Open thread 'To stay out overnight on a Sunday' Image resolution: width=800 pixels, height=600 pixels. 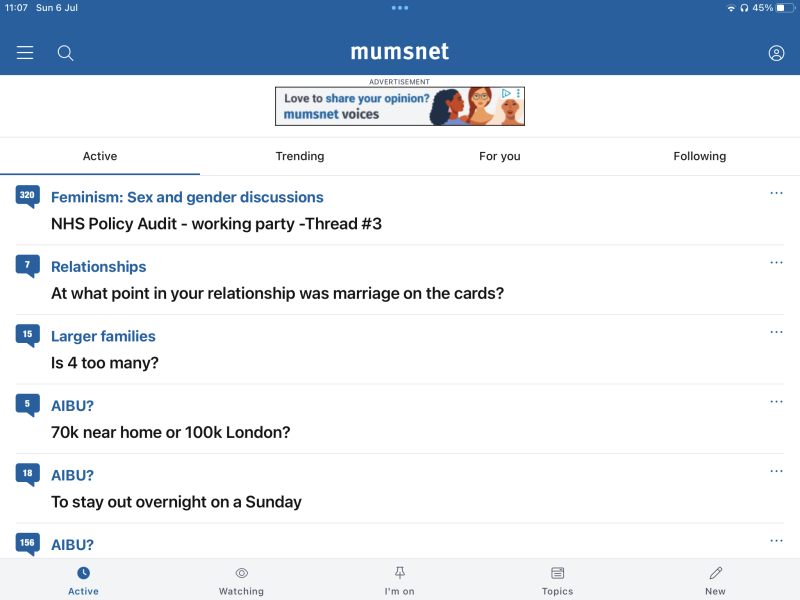(176, 502)
